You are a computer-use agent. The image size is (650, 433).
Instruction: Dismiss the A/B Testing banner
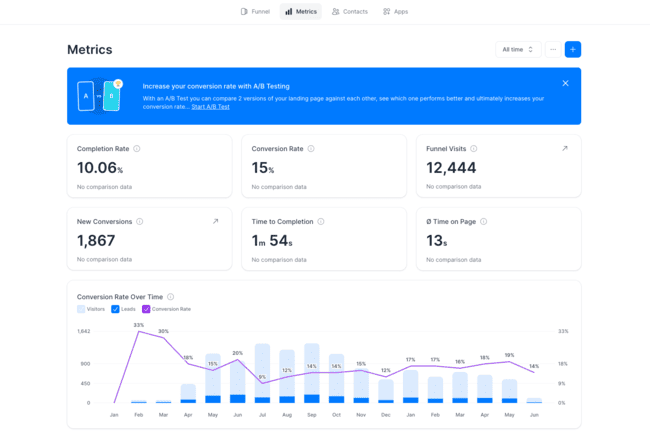tap(565, 83)
